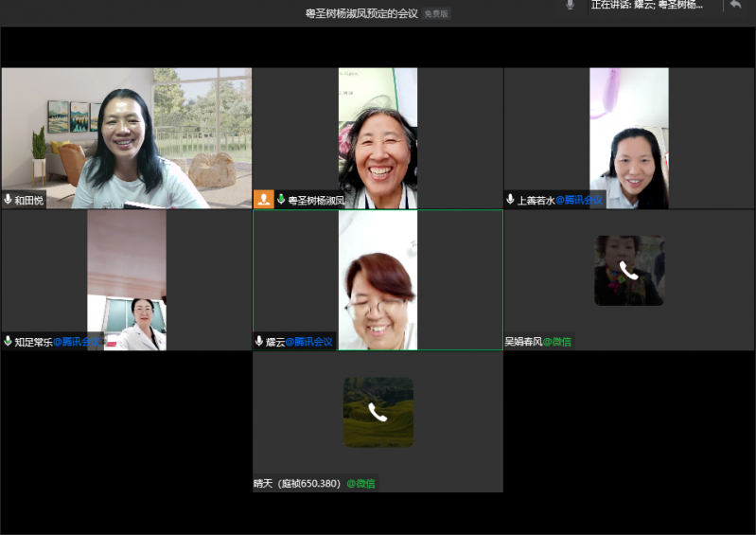Viewport: 756px width, 535px height.
Task: Click the mic icon beside 耀云
Action: pos(259,341)
